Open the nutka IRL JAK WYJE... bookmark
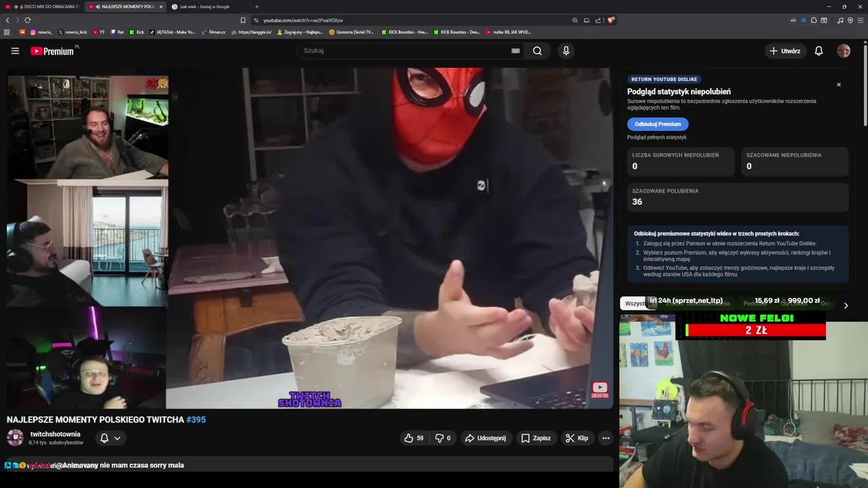The image size is (868, 488). point(509,32)
